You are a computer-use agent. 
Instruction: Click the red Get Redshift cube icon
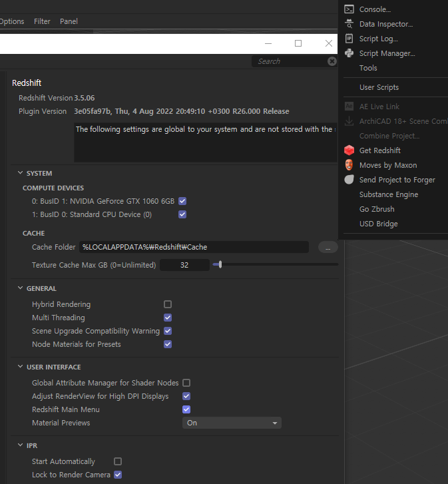[349, 150]
